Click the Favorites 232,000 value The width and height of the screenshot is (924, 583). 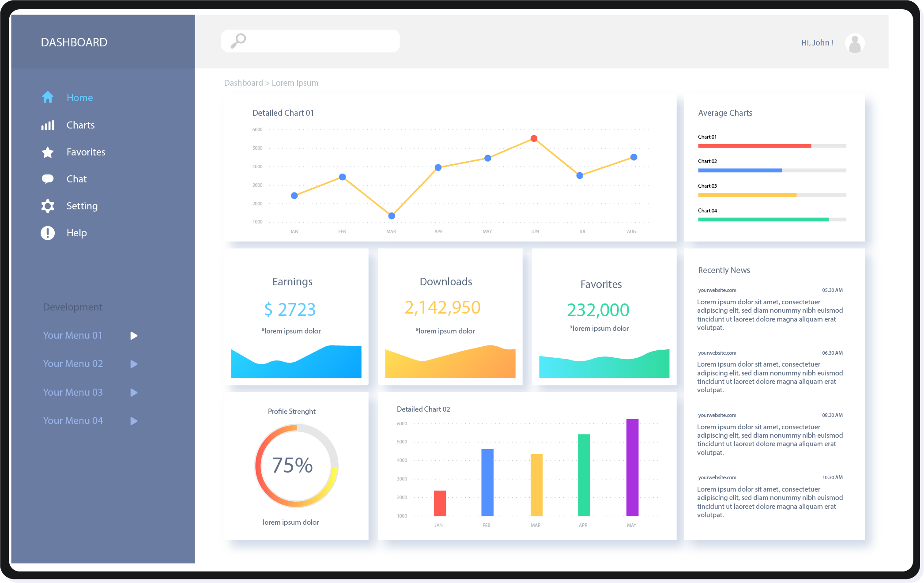point(598,310)
